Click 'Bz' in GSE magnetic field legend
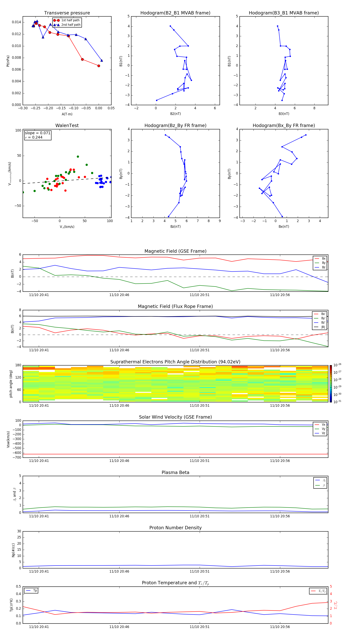Screen dimensions: 351x644 pyautogui.click(x=320, y=267)
